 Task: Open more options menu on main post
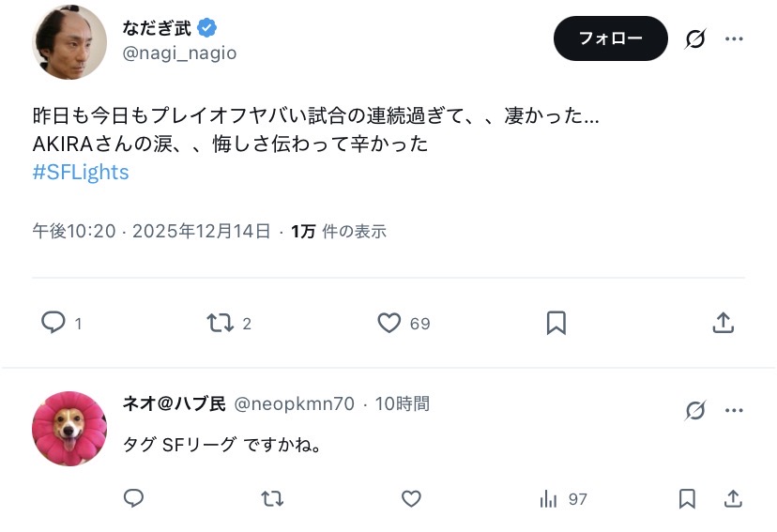point(735,38)
